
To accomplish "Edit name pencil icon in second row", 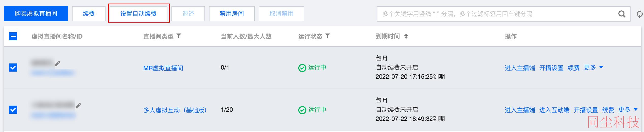I will (x=78, y=105).
